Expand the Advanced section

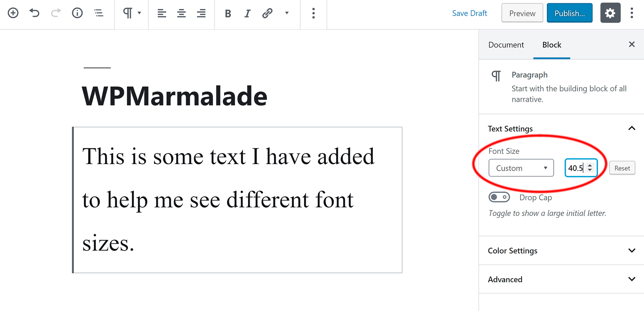click(x=560, y=279)
